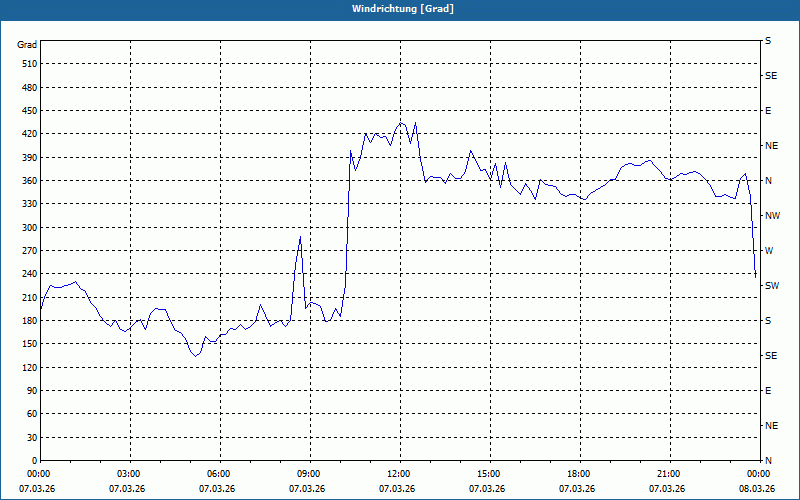800x500 pixels.
Task: Click the 18:00 time axis label
Action: (x=578, y=473)
